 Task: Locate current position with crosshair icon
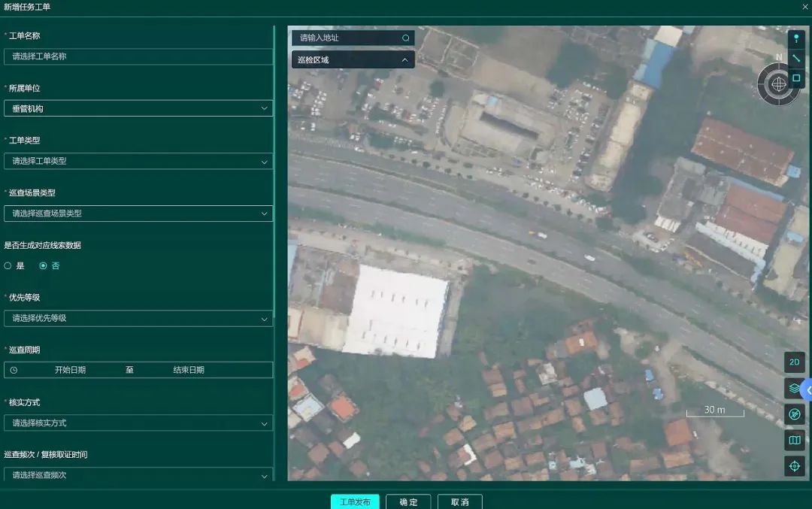pos(795,466)
